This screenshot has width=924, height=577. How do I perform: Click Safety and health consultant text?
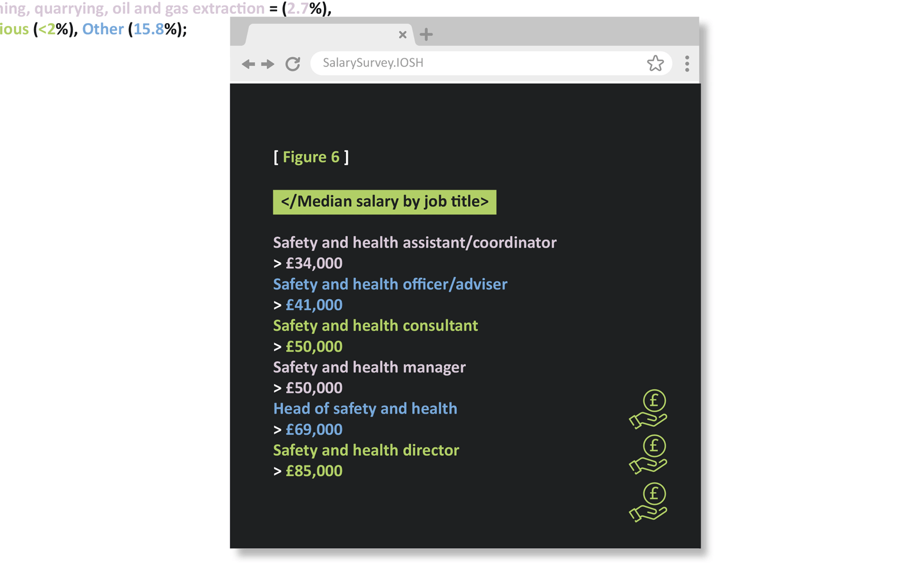[375, 326]
